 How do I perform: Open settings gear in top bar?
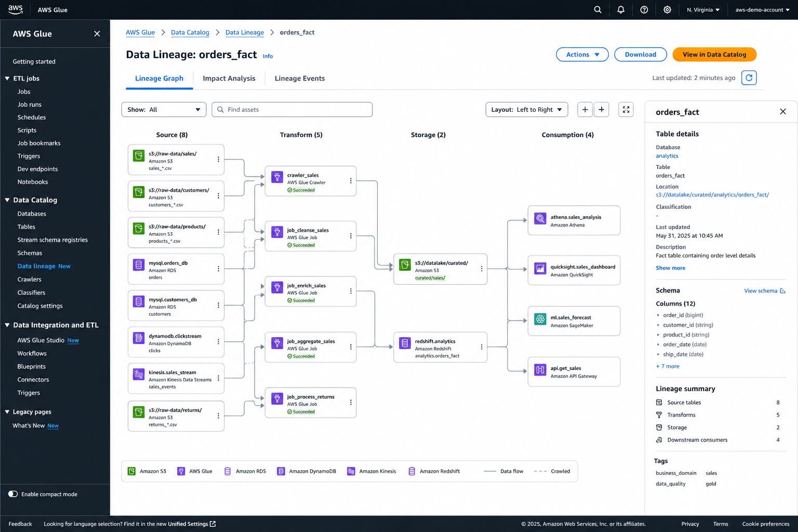pos(667,10)
